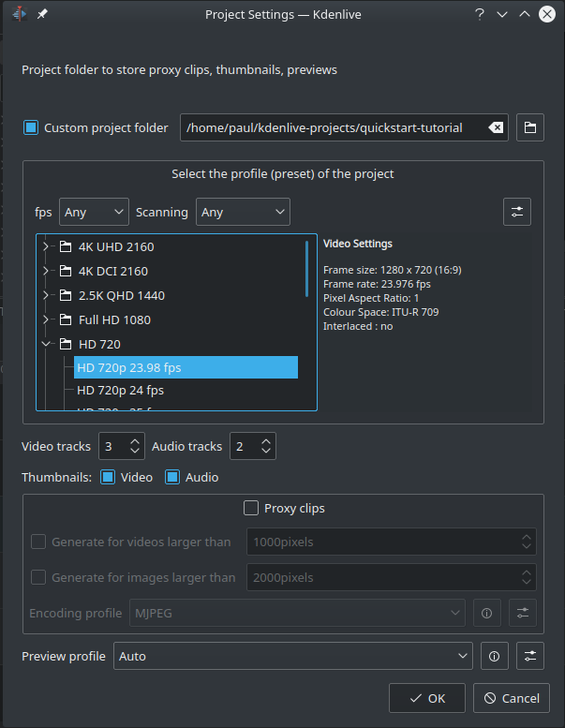
Task: Select the HD 720p 24 fps profile
Action: click(x=120, y=390)
